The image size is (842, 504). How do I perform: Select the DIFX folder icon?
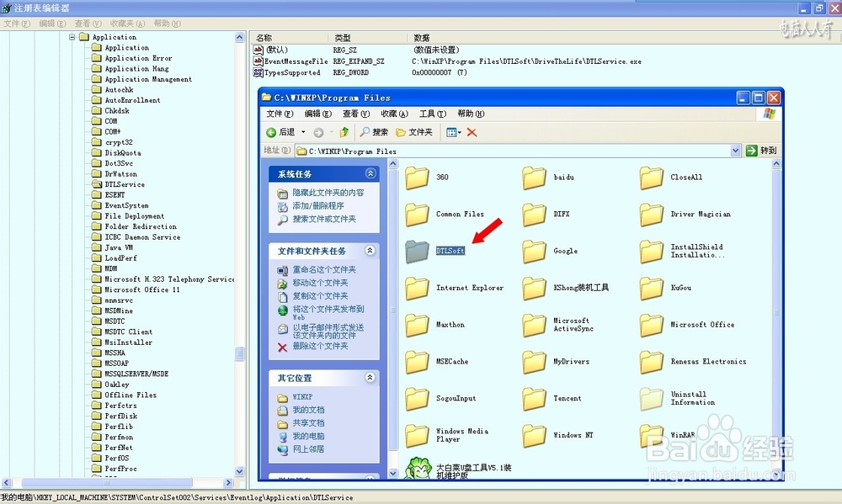[x=535, y=215]
